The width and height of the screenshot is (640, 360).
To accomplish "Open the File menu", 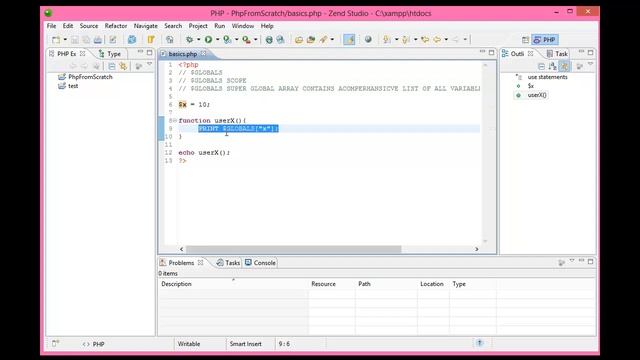I will (51, 26).
